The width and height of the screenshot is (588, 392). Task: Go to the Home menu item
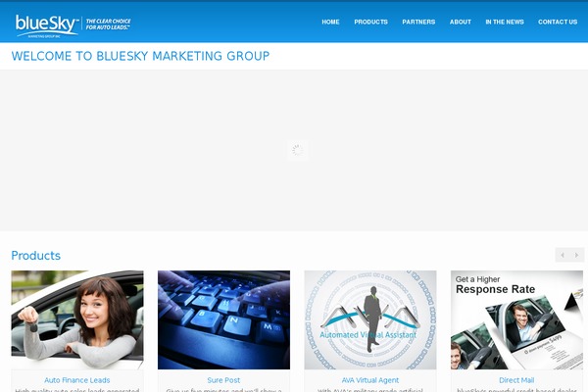coord(330,23)
